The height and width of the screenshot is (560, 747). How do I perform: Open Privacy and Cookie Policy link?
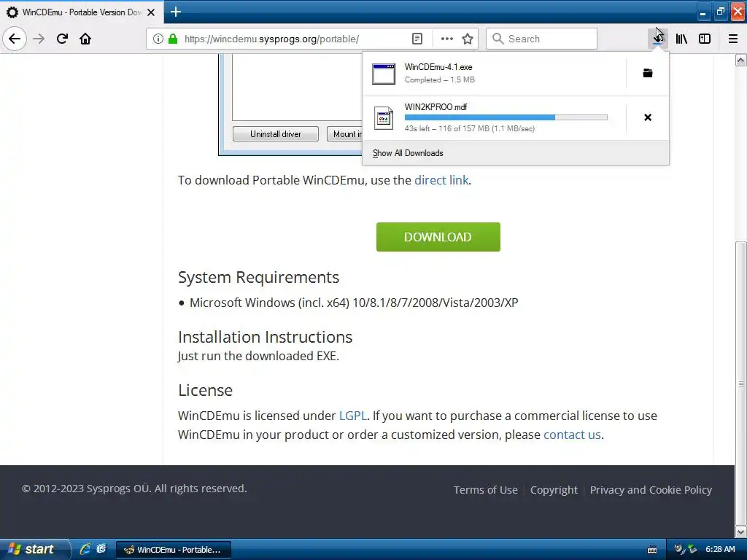[651, 490]
